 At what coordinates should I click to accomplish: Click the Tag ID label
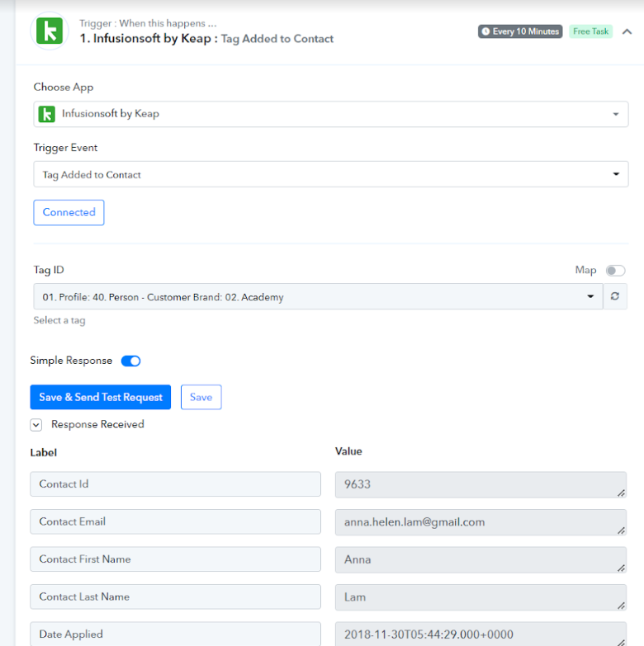(x=49, y=271)
